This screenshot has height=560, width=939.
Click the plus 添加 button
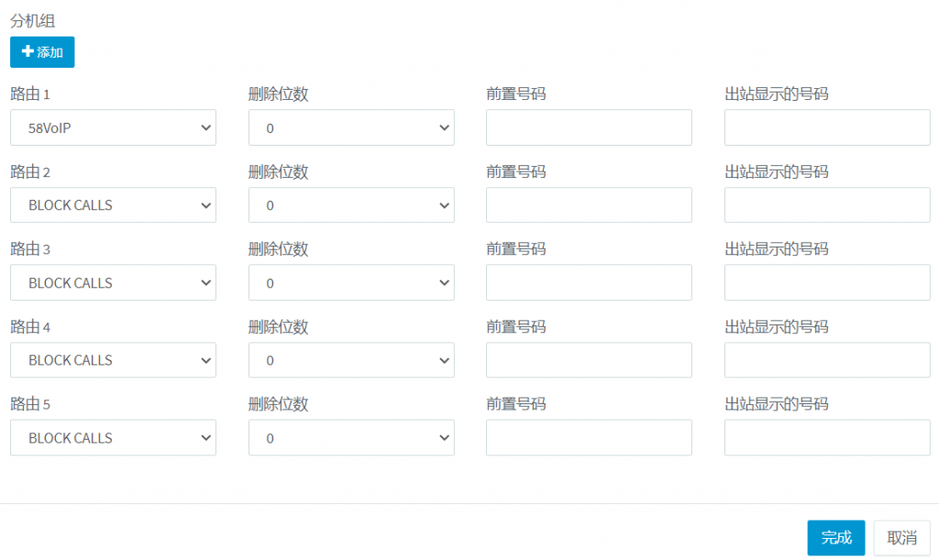(x=42, y=52)
